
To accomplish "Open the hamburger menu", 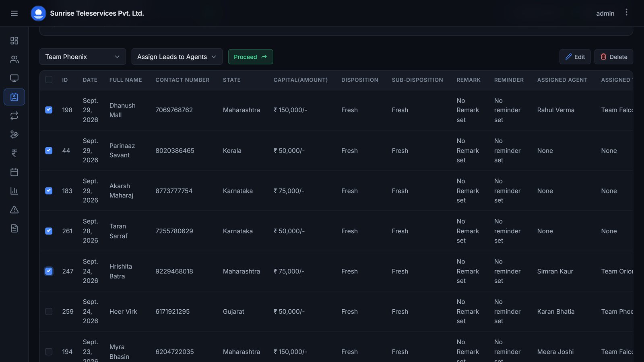I will pyautogui.click(x=14, y=13).
